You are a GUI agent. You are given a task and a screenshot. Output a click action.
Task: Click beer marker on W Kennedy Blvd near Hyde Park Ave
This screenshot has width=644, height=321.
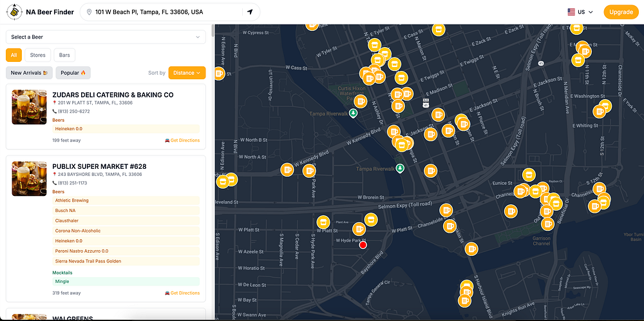tap(309, 171)
